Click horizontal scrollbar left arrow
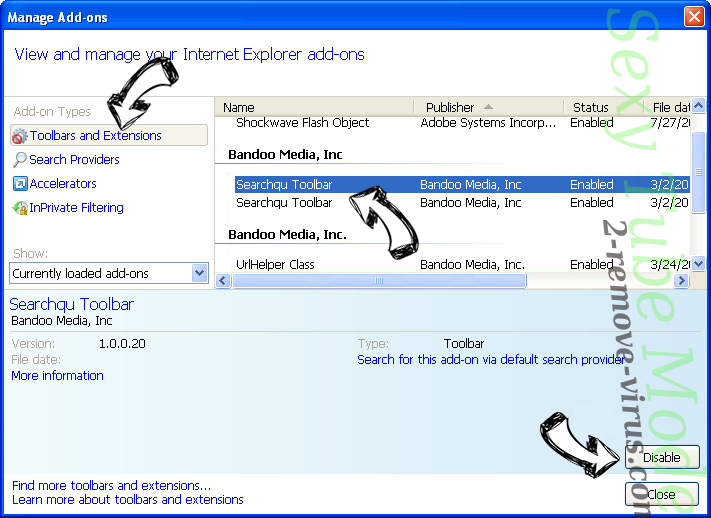 click(x=223, y=280)
